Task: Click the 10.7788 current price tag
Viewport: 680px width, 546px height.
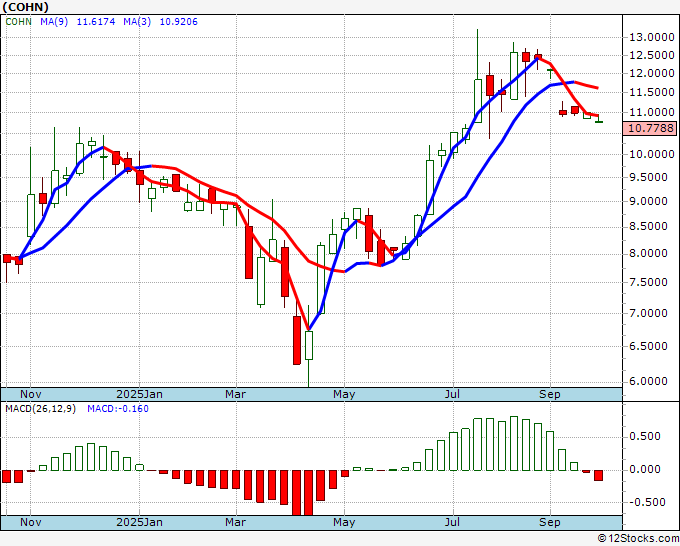Action: (649, 128)
